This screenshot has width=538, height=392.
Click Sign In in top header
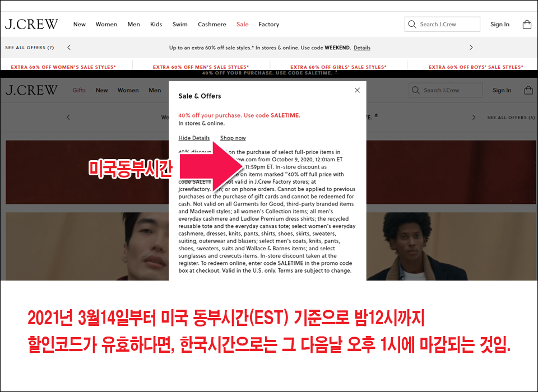pyautogui.click(x=499, y=24)
